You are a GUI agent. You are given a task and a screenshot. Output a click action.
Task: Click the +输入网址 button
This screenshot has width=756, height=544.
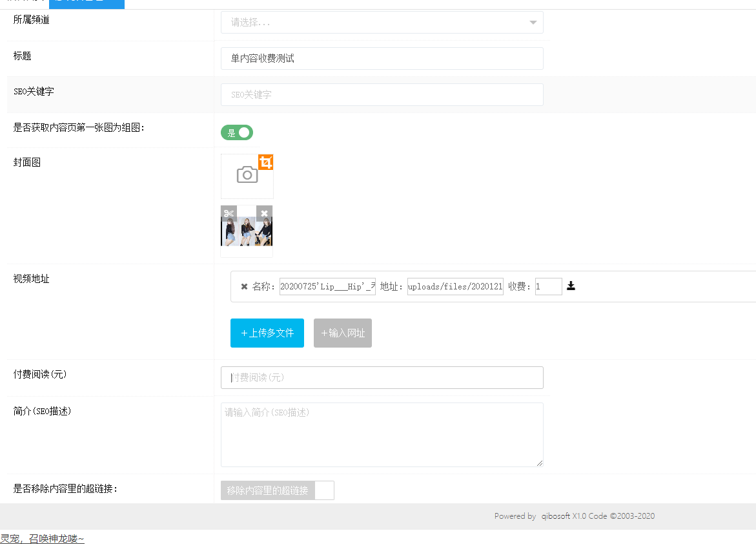click(x=342, y=333)
